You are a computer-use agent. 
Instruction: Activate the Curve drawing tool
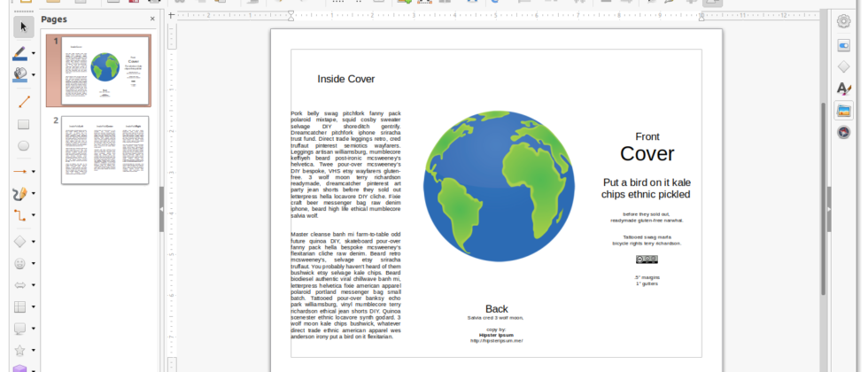tap(20, 193)
